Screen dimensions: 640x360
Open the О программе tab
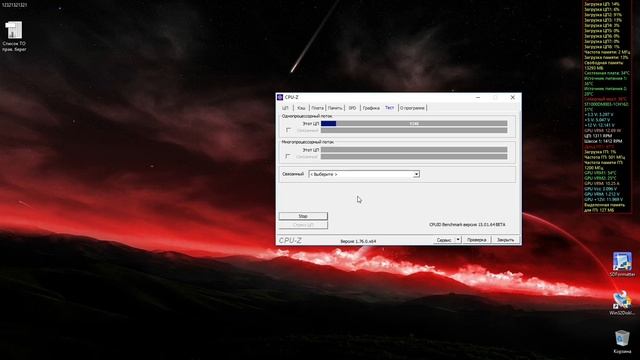(412, 108)
